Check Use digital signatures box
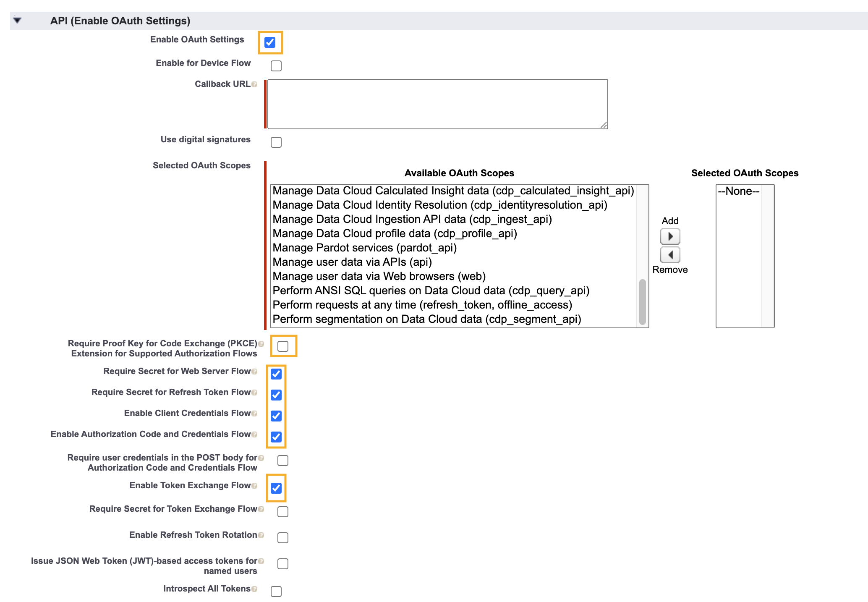Image resolution: width=868 pixels, height=602 pixels. coord(276,142)
